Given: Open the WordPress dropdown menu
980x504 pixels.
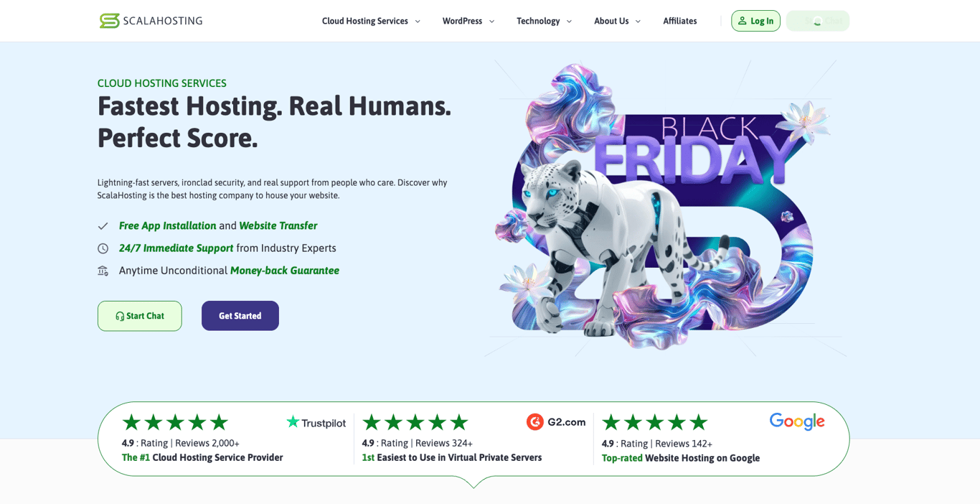Looking at the screenshot, I should tap(468, 21).
